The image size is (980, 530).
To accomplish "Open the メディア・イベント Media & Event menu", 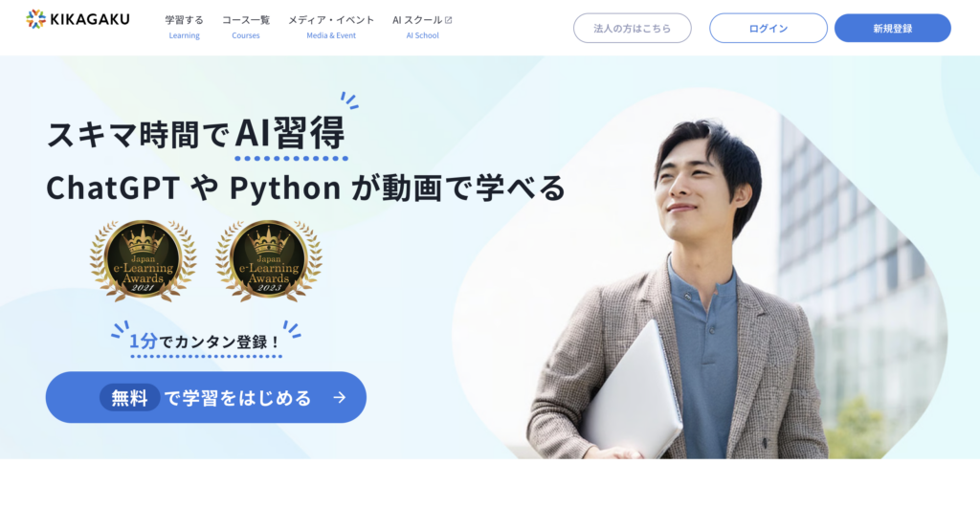I will [331, 27].
